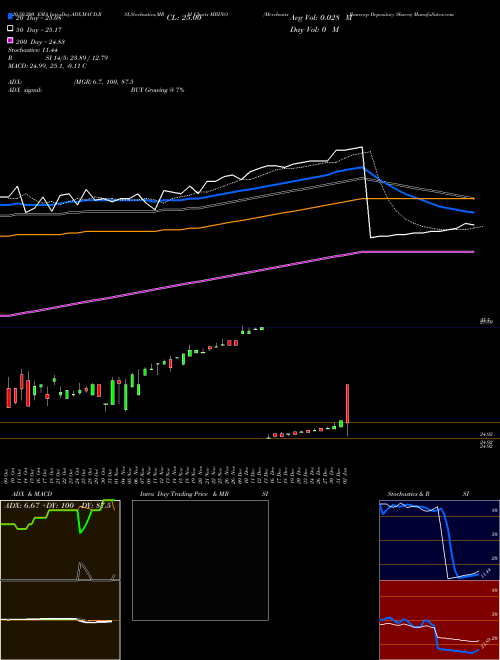Click the 'Stochastics & R' panel title
Viewport: 500px width, 660px height.
[408, 494]
